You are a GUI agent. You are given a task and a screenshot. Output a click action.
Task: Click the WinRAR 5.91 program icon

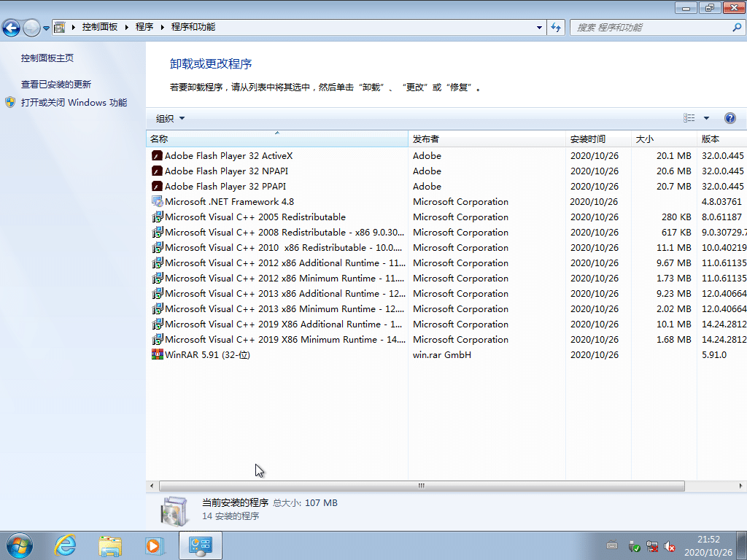pos(156,354)
